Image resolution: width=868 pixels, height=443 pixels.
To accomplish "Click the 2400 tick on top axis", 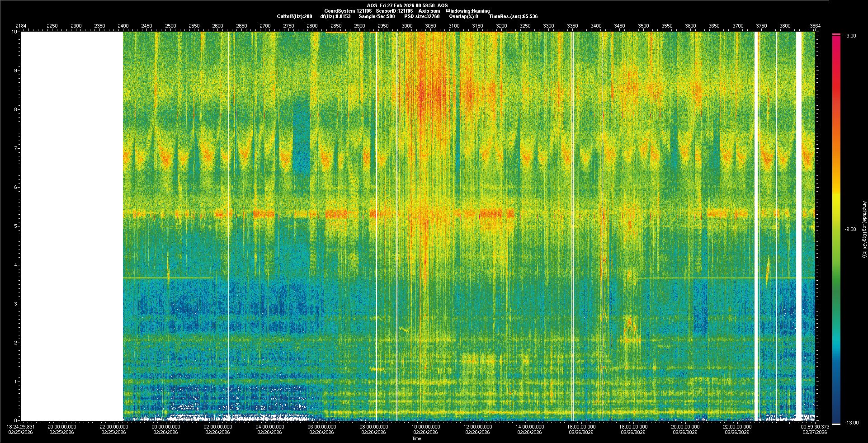I will pos(123,26).
